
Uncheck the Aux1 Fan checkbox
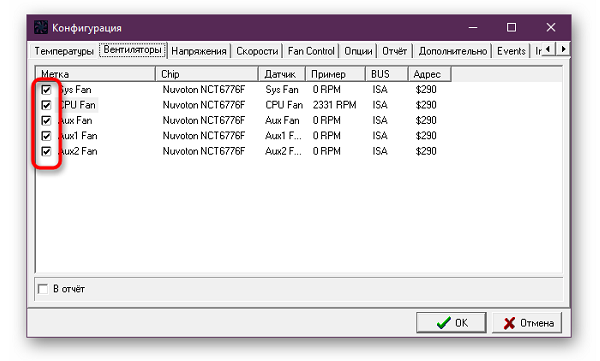(x=46, y=136)
